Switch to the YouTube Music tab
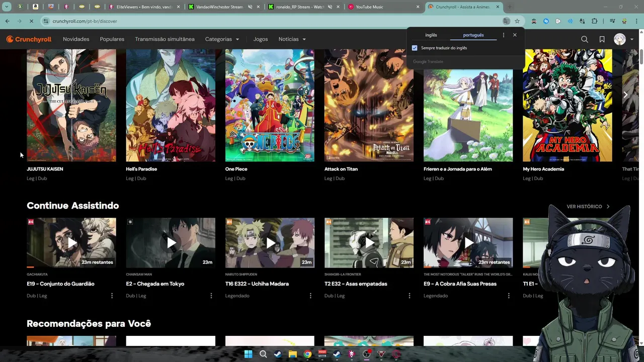Image resolution: width=644 pixels, height=362 pixels. 382,7
